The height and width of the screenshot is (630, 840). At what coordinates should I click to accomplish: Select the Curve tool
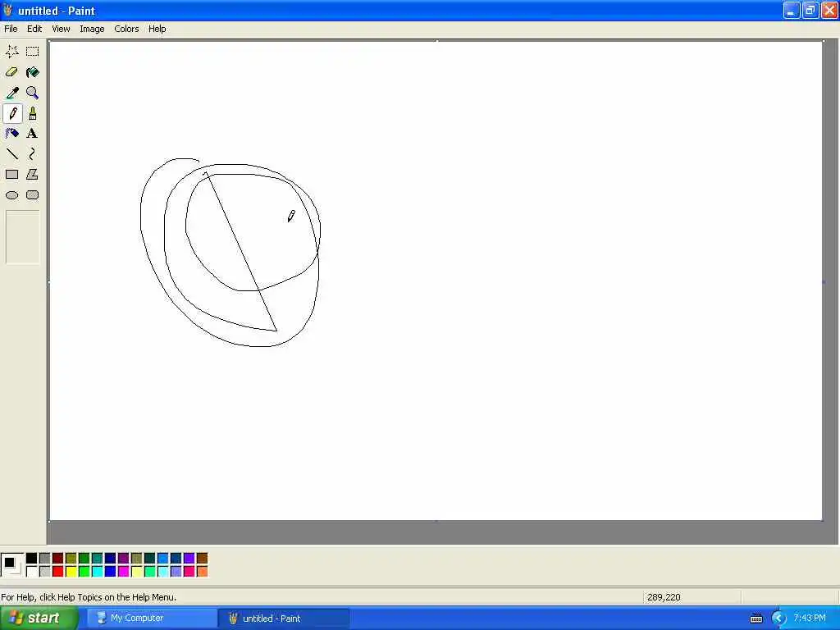click(x=32, y=154)
